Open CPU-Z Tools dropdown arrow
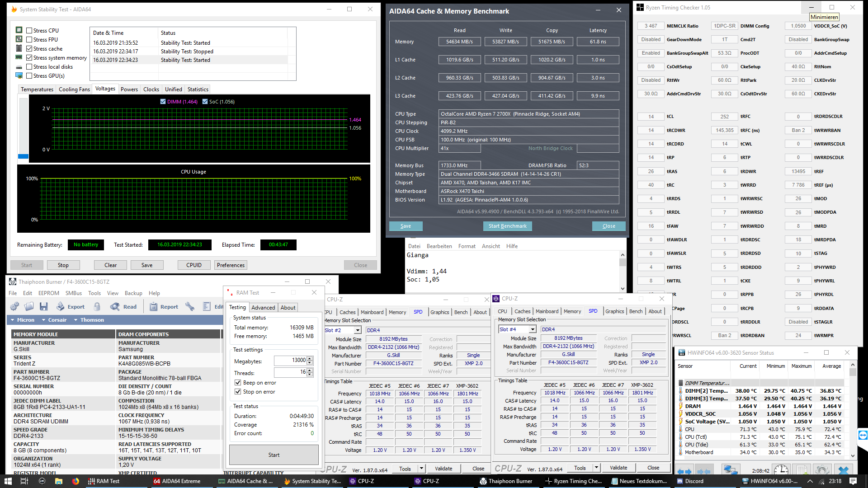This screenshot has width=868, height=488. pos(596,468)
